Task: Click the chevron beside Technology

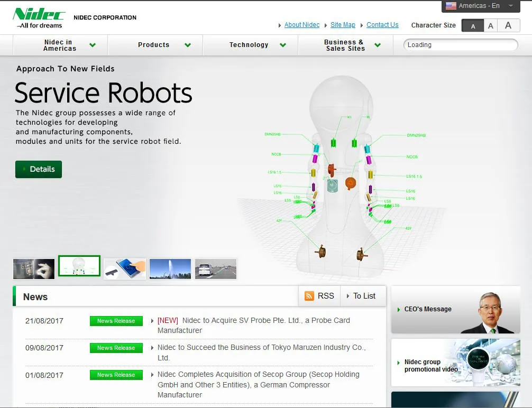Action: pyautogui.click(x=283, y=45)
